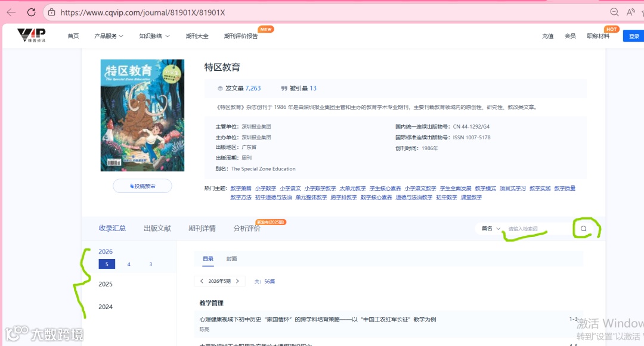
Task: Open hot topic 教学实践
Action: pos(540,188)
